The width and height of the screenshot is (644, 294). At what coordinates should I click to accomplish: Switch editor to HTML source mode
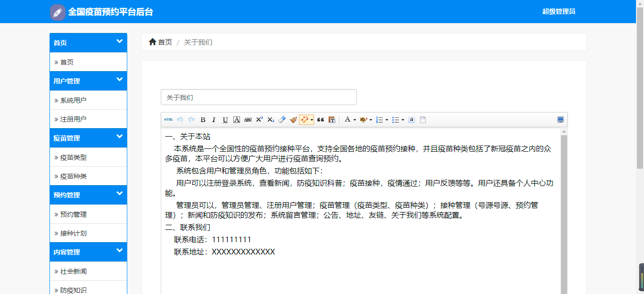click(x=168, y=120)
